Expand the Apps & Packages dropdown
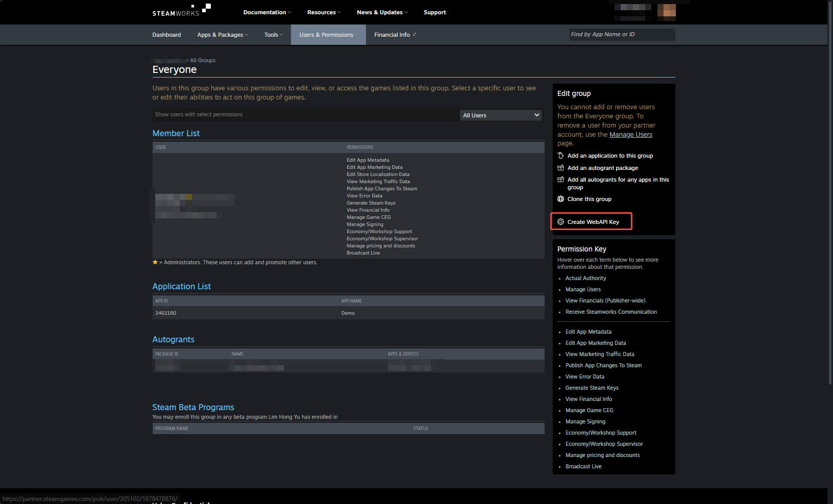This screenshot has height=504, width=833. [x=222, y=35]
